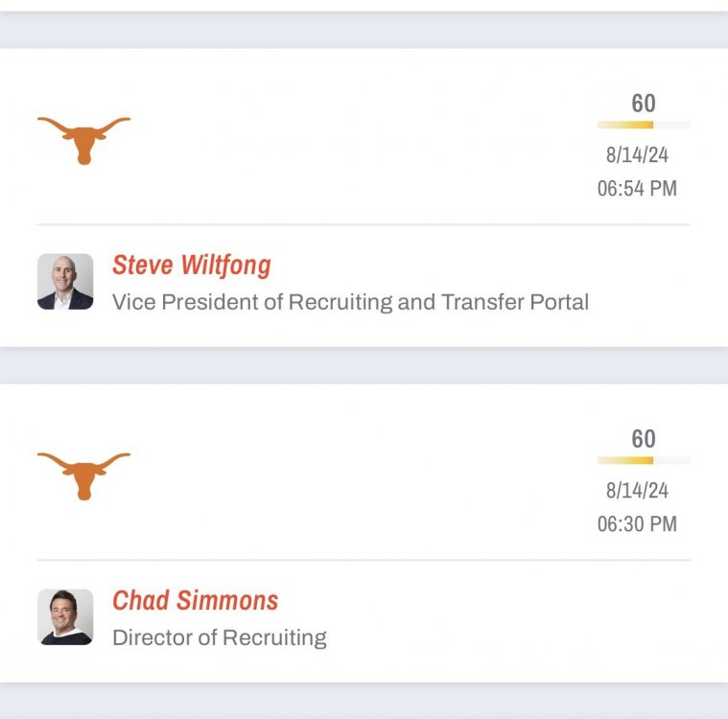Select the 06:54 PM timestamp
This screenshot has width=728, height=719.
pyautogui.click(x=637, y=188)
